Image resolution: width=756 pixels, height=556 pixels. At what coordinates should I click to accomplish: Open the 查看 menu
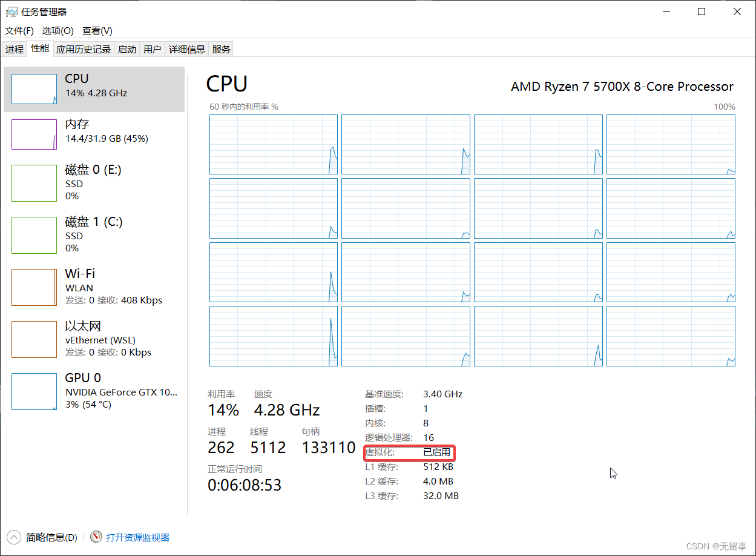pyautogui.click(x=96, y=30)
